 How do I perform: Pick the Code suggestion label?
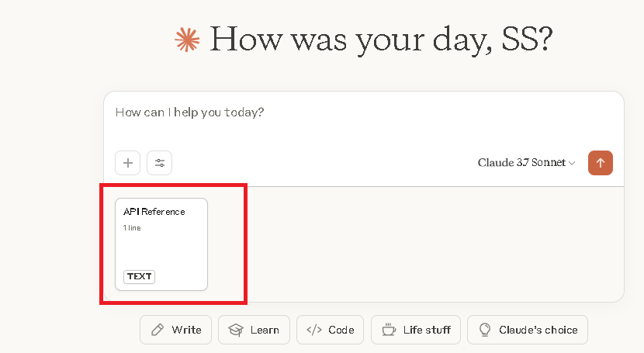point(341,330)
